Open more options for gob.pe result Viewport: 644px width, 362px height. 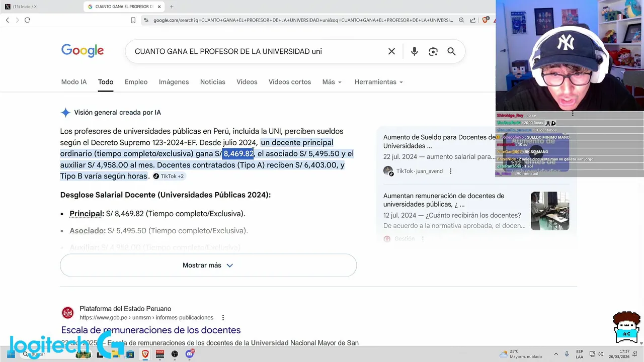[223, 318]
